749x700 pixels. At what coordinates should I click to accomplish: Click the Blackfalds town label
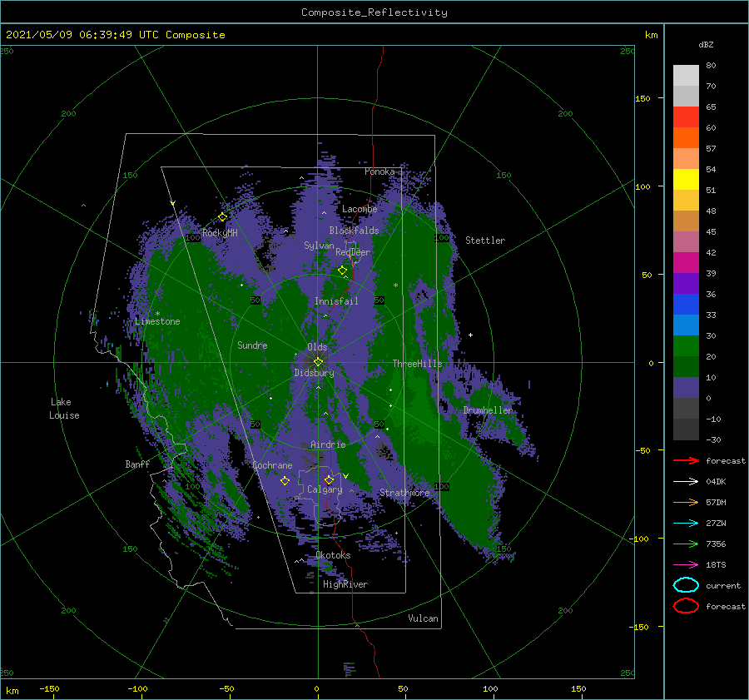(x=354, y=231)
